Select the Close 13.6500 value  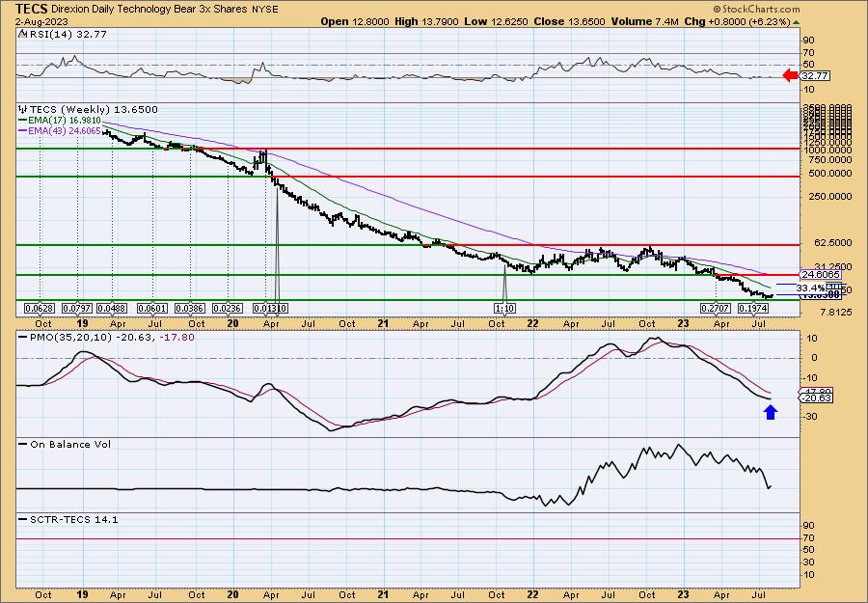click(x=570, y=21)
